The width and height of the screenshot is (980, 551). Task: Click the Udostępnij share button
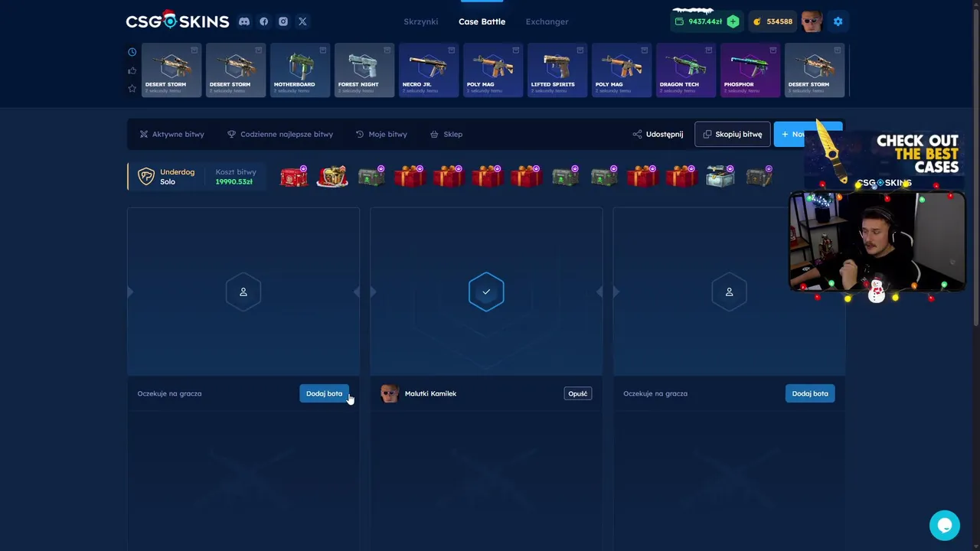click(658, 134)
